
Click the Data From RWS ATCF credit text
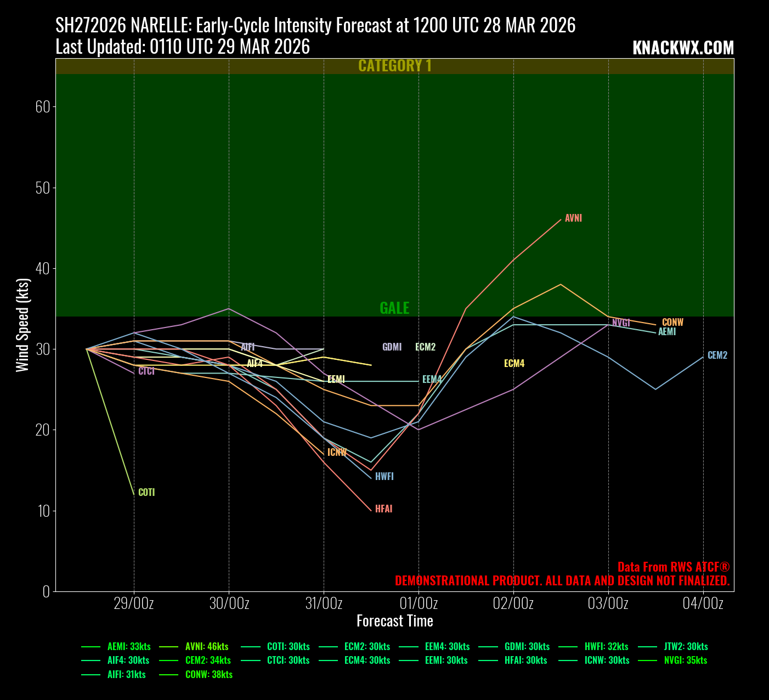click(673, 567)
